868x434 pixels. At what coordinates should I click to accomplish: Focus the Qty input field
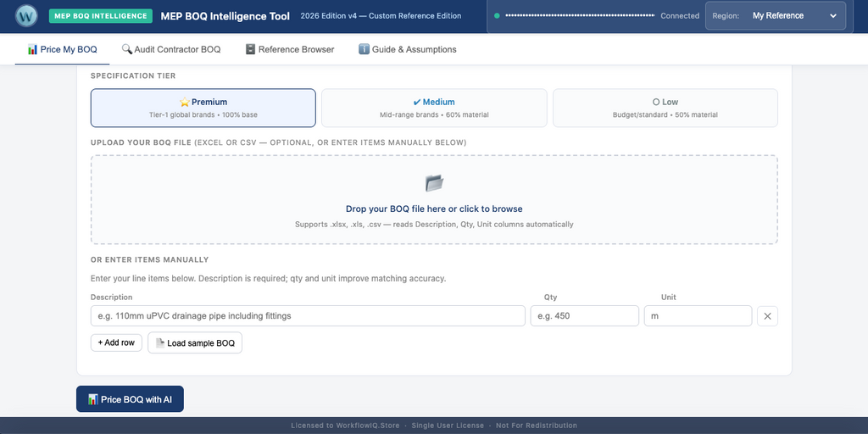click(585, 316)
